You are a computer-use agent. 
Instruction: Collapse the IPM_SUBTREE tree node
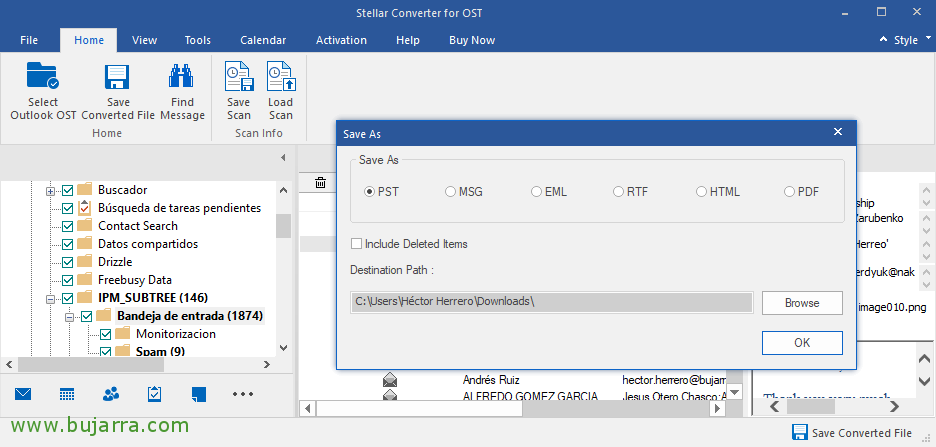50,298
